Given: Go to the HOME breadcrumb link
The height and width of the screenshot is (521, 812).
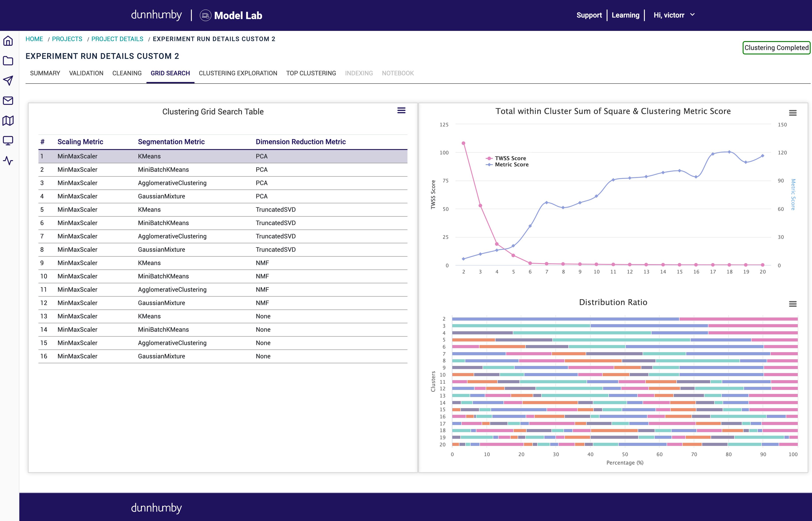Looking at the screenshot, I should pyautogui.click(x=34, y=39).
